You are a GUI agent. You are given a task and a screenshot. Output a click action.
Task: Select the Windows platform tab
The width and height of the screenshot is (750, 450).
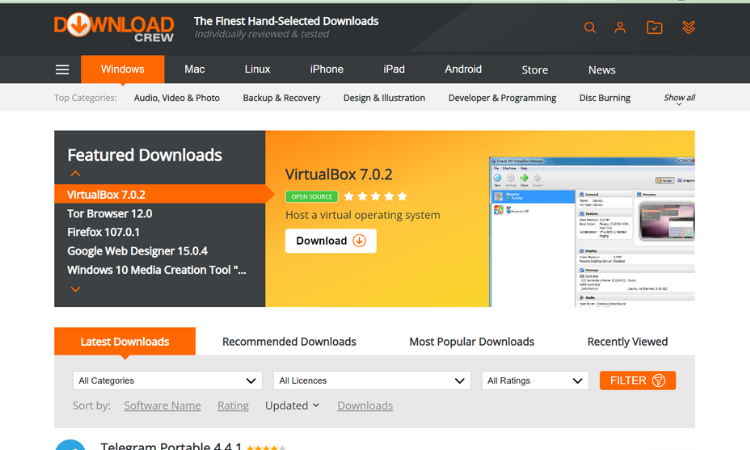(122, 69)
